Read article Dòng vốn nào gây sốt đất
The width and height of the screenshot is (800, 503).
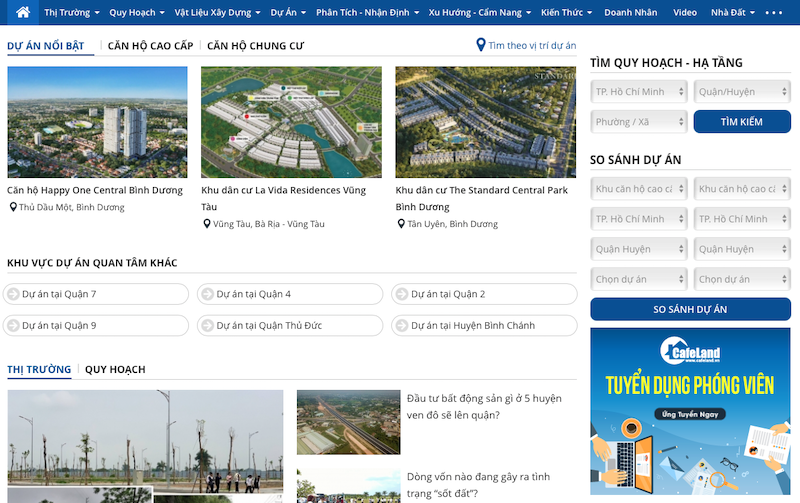[x=479, y=485]
